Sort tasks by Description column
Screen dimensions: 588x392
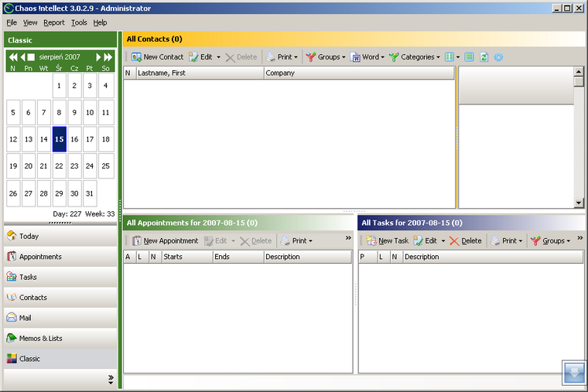(493, 257)
